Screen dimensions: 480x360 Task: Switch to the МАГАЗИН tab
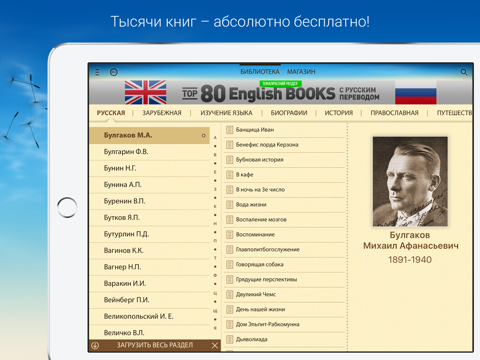tap(301, 72)
